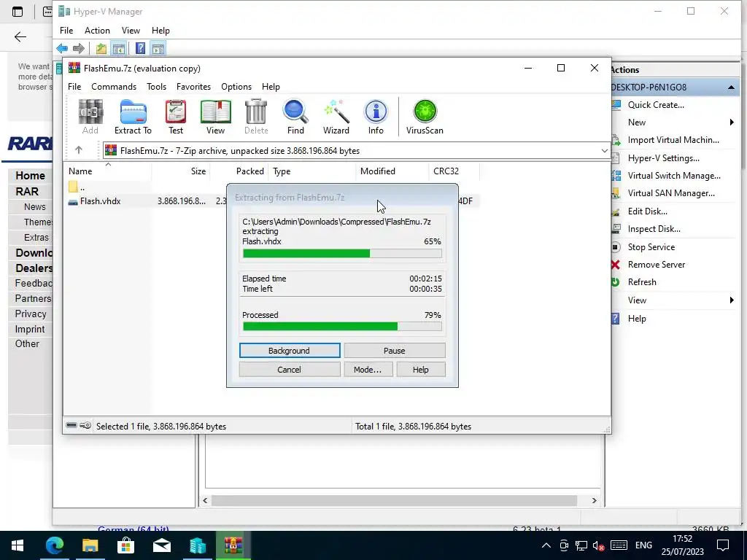747x560 pixels.
Task: Open the WinRAR Options menu
Action: pyautogui.click(x=236, y=87)
